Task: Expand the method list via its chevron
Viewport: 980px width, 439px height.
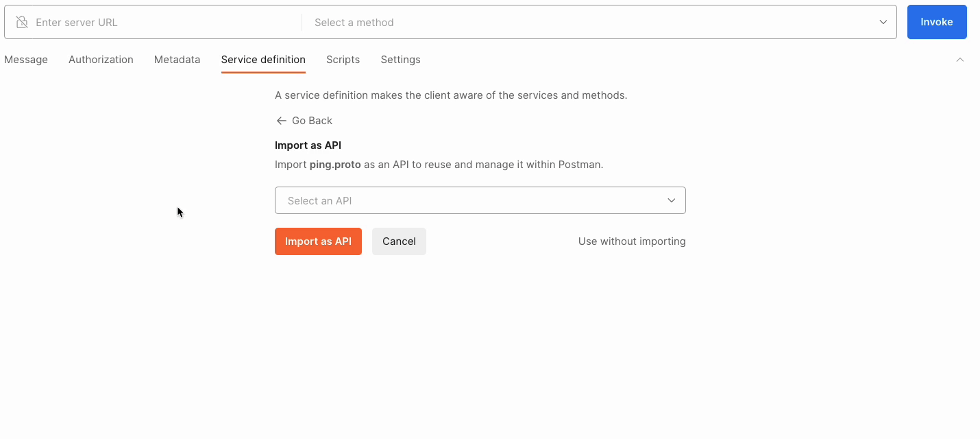Action: 883,22
